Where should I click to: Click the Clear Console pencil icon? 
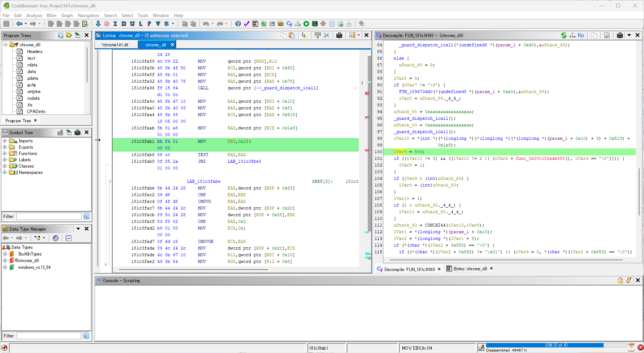629,280
